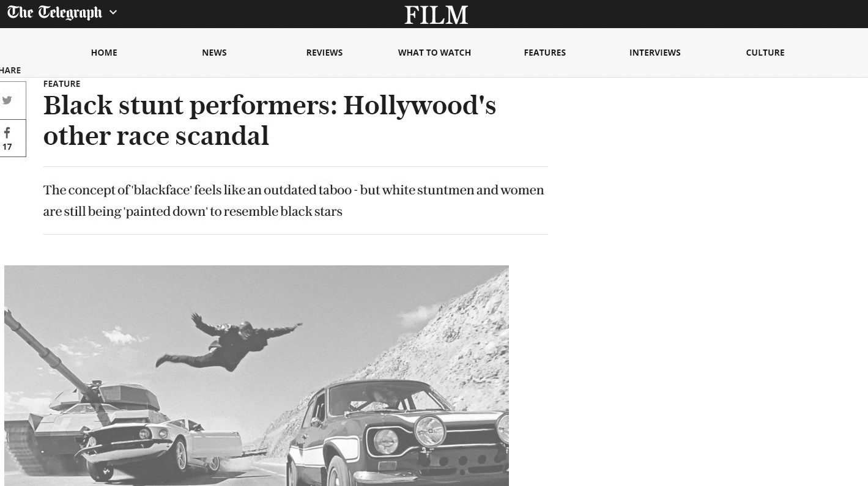Click the leaping stuntman in the photo
This screenshot has width=868, height=486.
[228, 342]
